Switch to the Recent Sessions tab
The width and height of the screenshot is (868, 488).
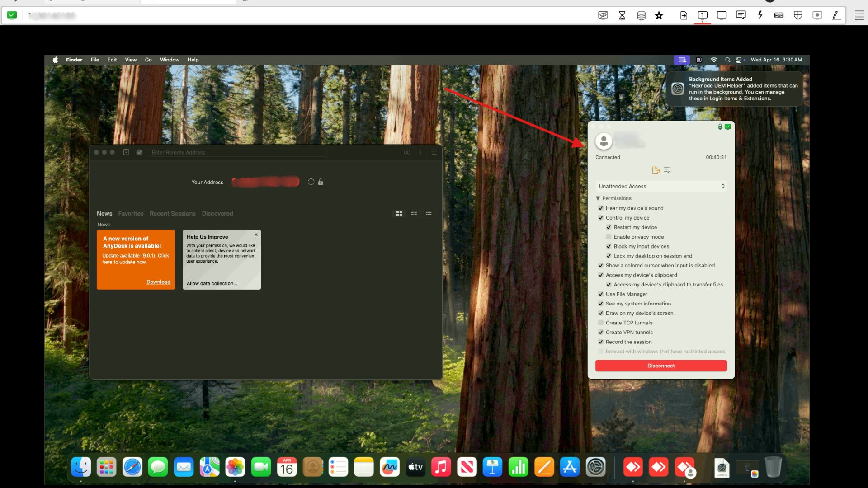pos(173,213)
